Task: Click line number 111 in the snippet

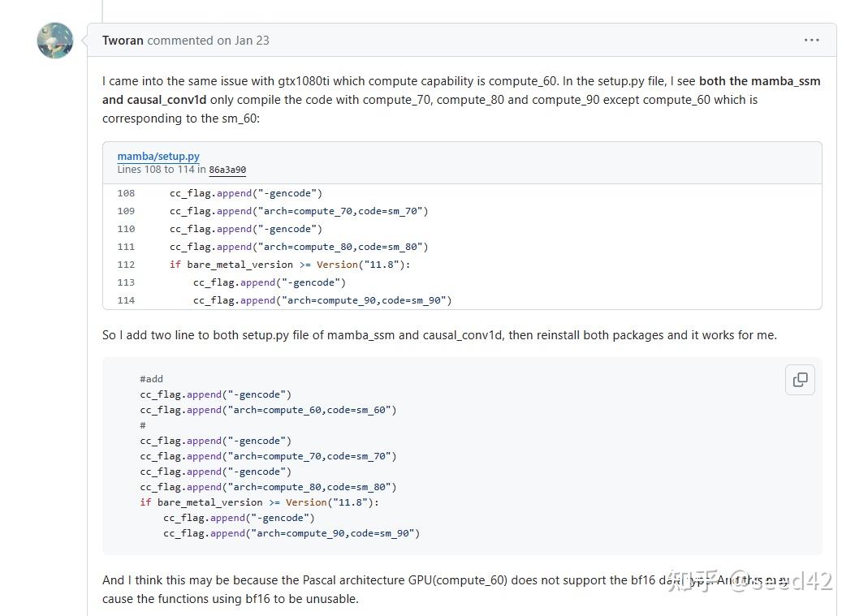Action: [126, 247]
